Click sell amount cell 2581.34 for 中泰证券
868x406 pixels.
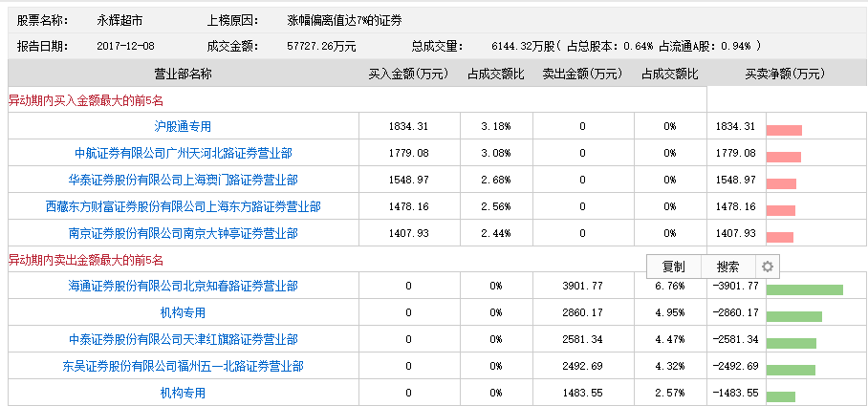[x=582, y=339]
